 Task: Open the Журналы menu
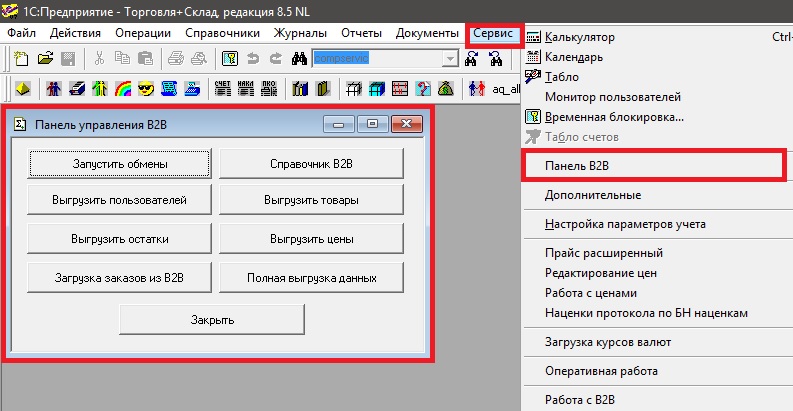pyautogui.click(x=300, y=33)
